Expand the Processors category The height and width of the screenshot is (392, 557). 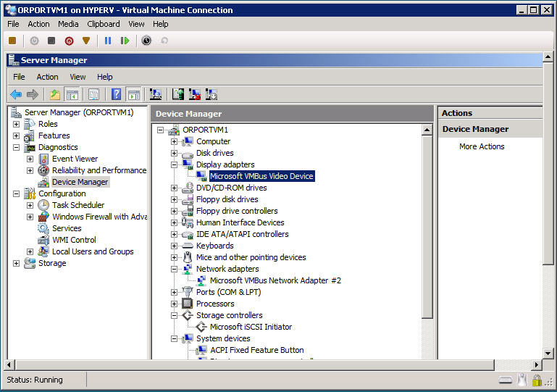click(174, 304)
